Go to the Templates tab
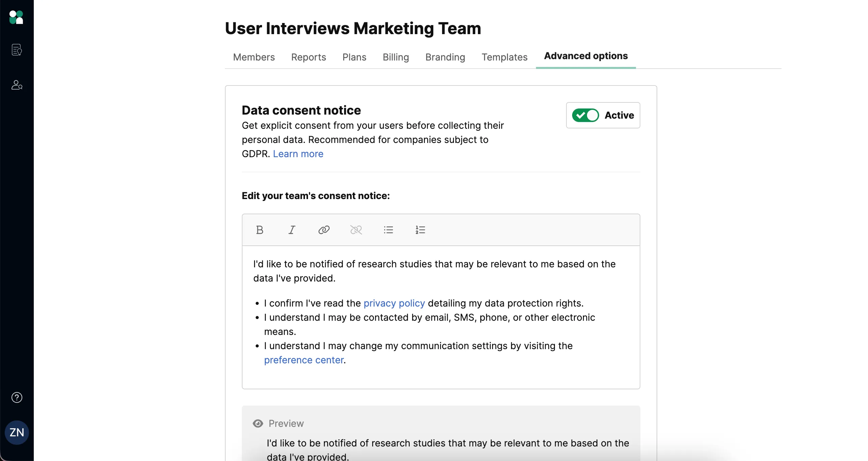 [505, 57]
